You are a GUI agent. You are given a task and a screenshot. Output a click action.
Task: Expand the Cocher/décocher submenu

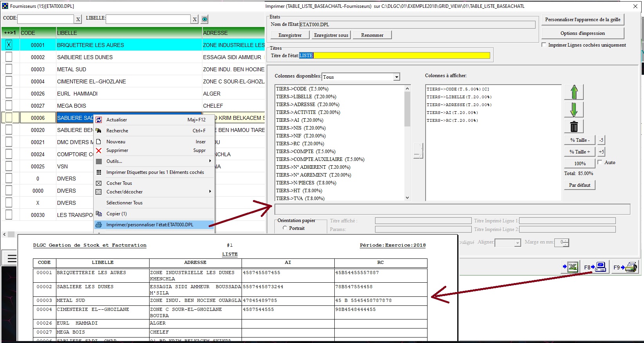(x=210, y=191)
